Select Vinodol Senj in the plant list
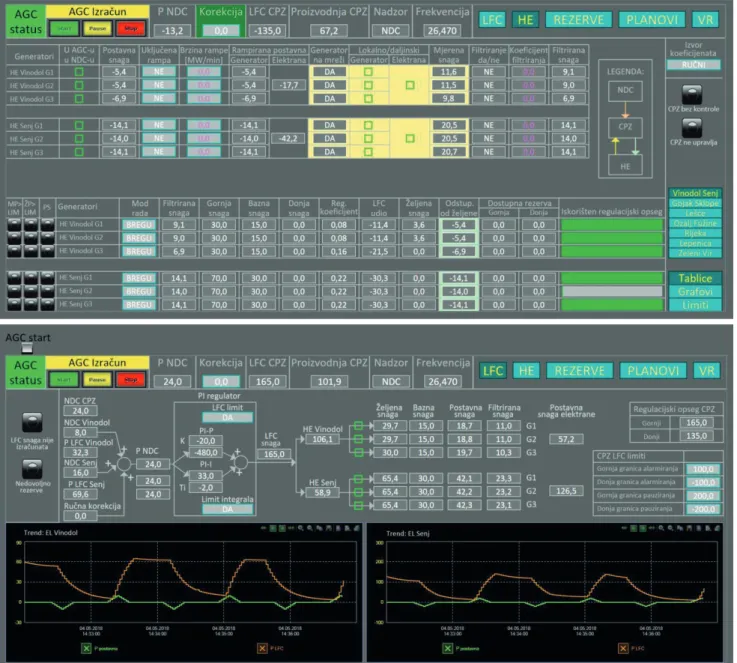This screenshot has width=737, height=663. pyautogui.click(x=695, y=193)
